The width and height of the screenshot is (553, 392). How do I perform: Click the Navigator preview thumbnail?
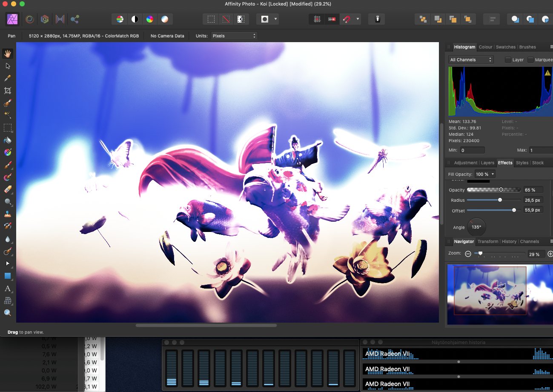pos(500,295)
